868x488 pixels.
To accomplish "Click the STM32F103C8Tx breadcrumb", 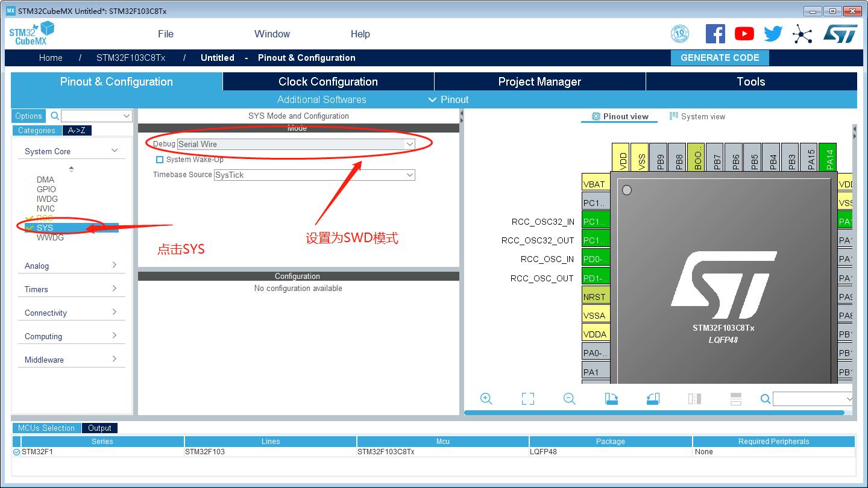I will pos(131,58).
